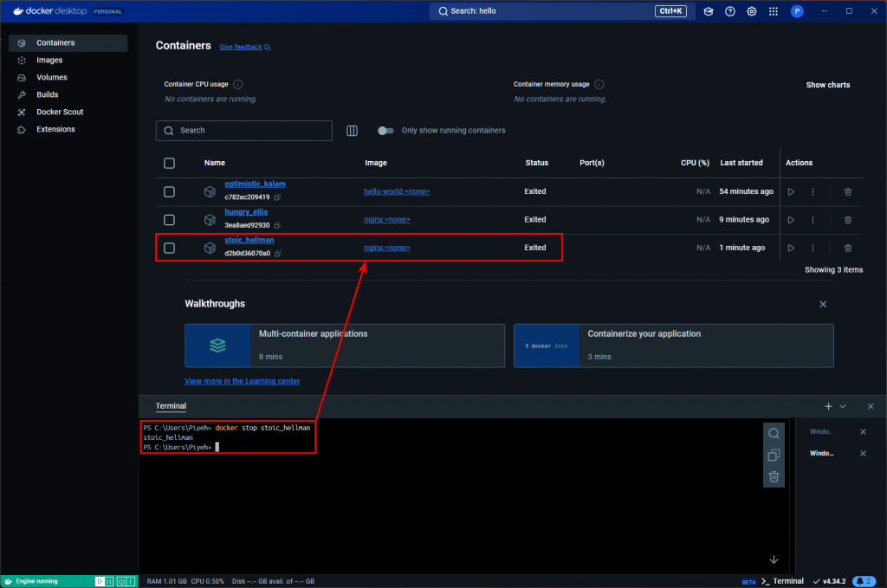
Task: Focus the containers Search field
Action: (x=243, y=131)
